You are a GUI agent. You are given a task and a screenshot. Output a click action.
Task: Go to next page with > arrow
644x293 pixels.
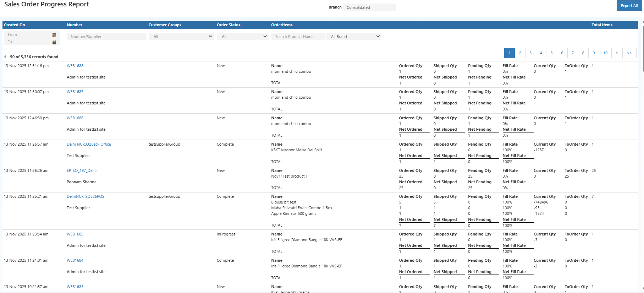click(x=617, y=53)
